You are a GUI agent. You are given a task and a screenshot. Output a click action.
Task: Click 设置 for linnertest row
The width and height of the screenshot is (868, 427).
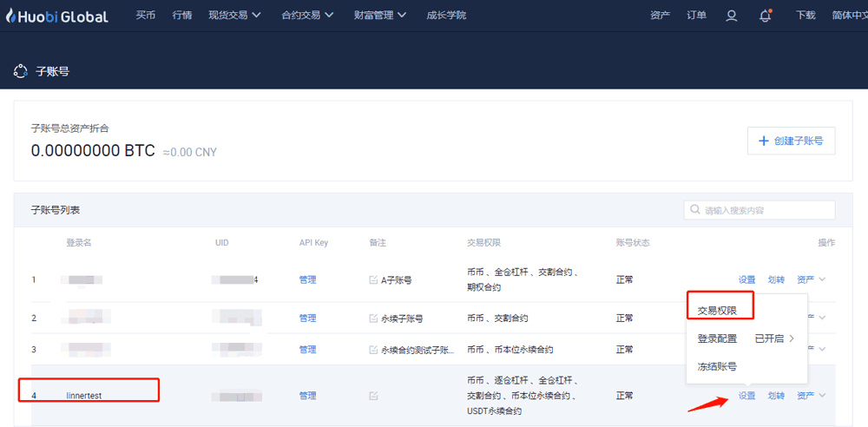pos(746,396)
